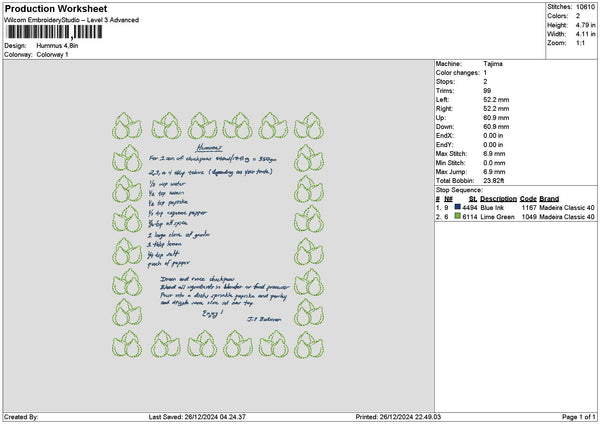The height and width of the screenshot is (424, 600).
Task: Click thread code 1049
Action: pos(529,217)
